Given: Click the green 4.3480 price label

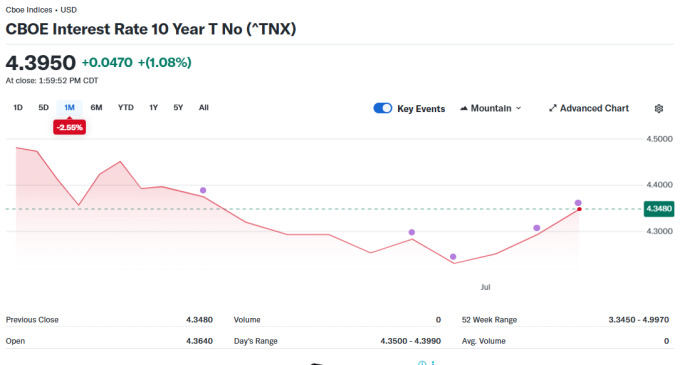Looking at the screenshot, I should pyautogui.click(x=659, y=209).
